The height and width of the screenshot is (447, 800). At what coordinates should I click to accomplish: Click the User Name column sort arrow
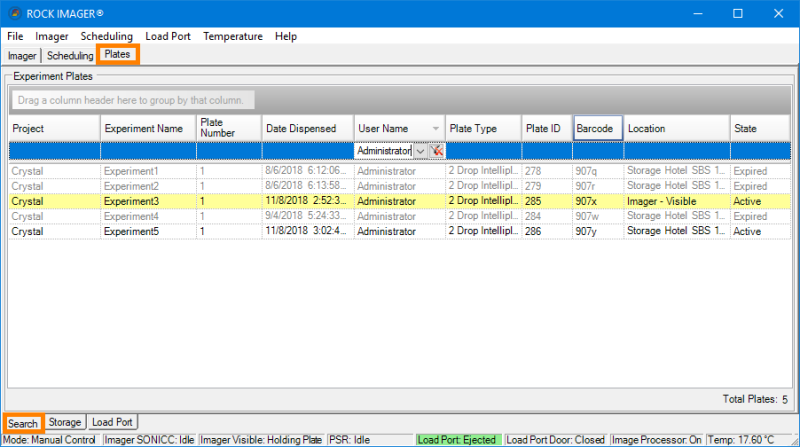point(435,129)
